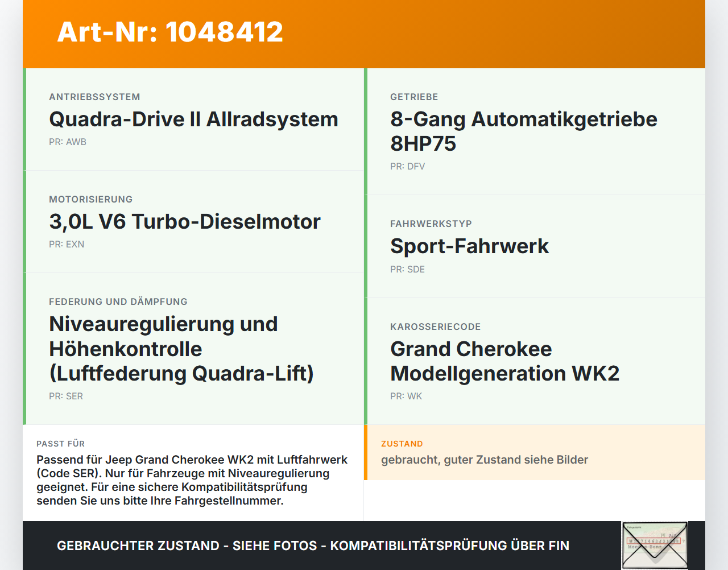
Task: Click the "ANTRIEBSSYSTEM" label
Action: pos(94,97)
